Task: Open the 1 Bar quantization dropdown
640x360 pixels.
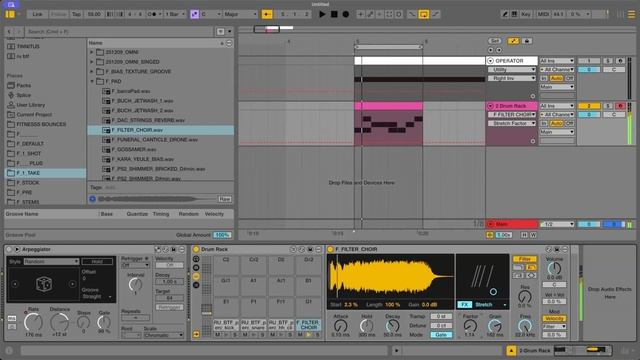Action: pos(174,14)
